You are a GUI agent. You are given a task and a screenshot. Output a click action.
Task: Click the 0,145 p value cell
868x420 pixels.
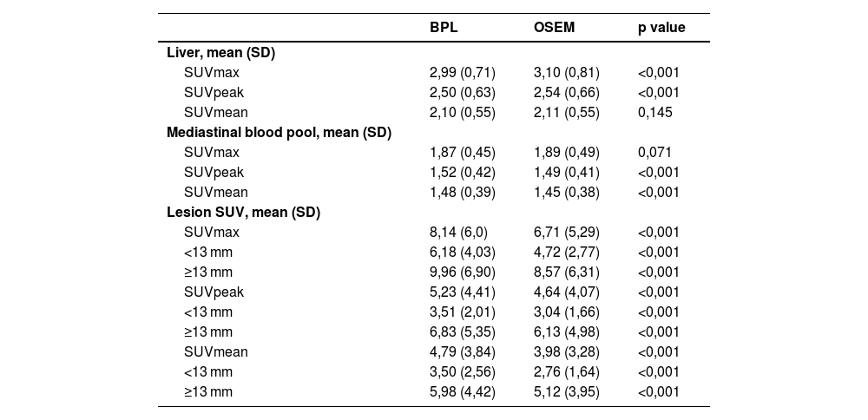(654, 113)
